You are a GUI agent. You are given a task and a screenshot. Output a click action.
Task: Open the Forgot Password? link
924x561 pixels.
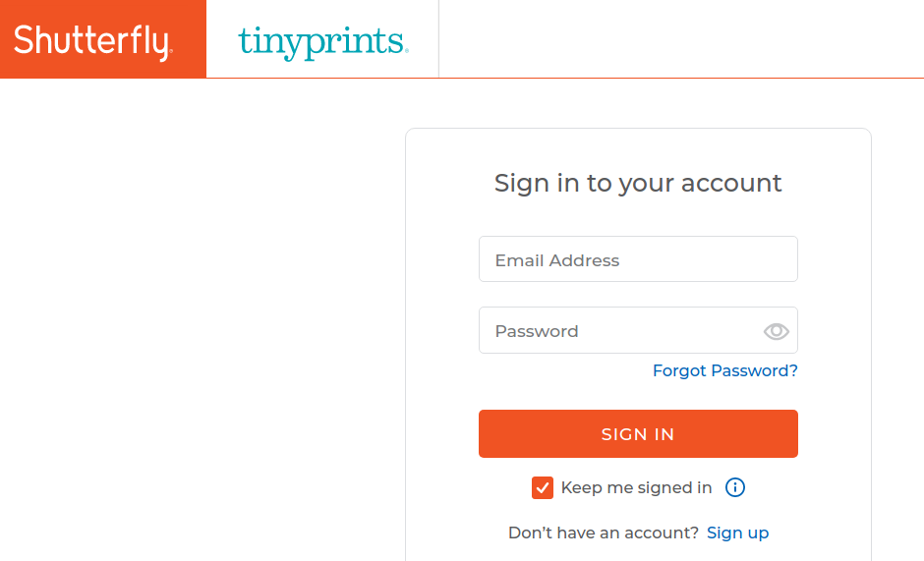[724, 370]
